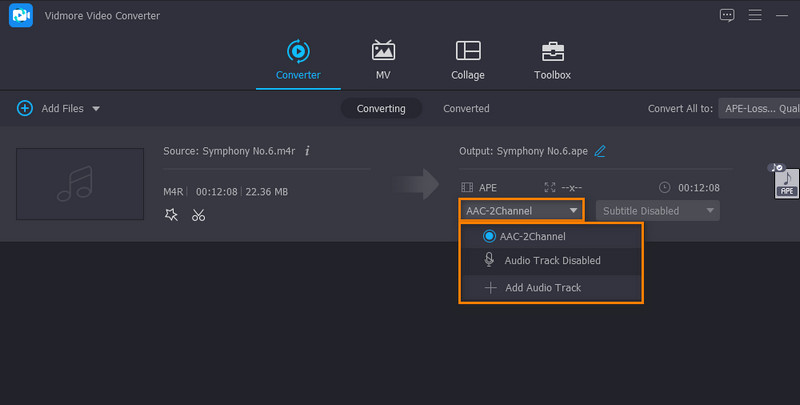The width and height of the screenshot is (800, 405).
Task: Select the AAC-2Channel radio option
Action: (x=489, y=236)
